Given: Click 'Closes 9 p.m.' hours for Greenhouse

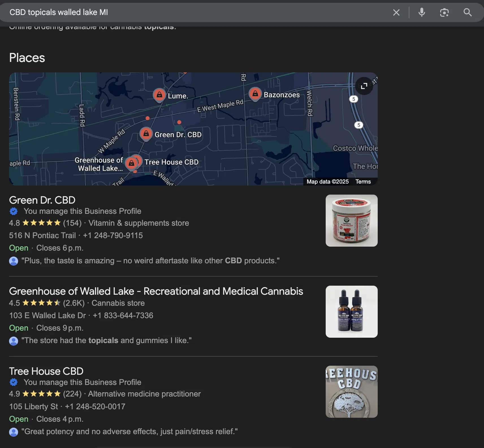Looking at the screenshot, I should pos(60,328).
